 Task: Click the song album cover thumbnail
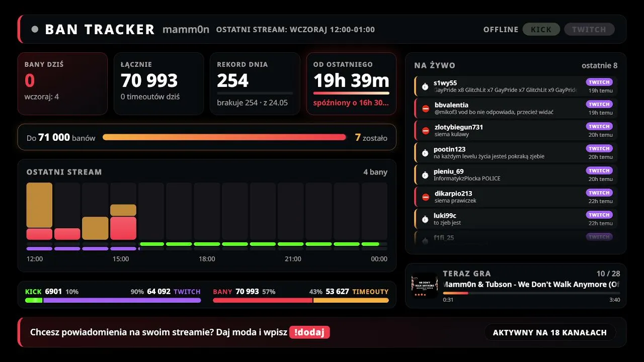click(425, 286)
